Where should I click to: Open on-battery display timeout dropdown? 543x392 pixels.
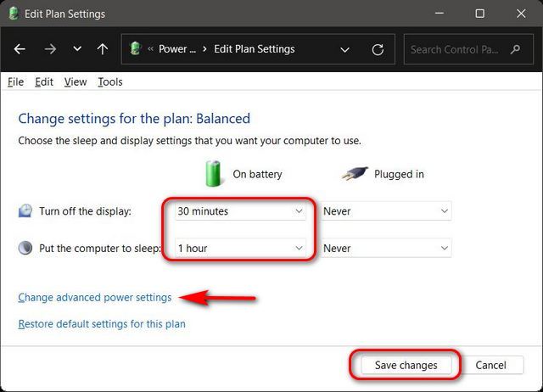pos(240,211)
